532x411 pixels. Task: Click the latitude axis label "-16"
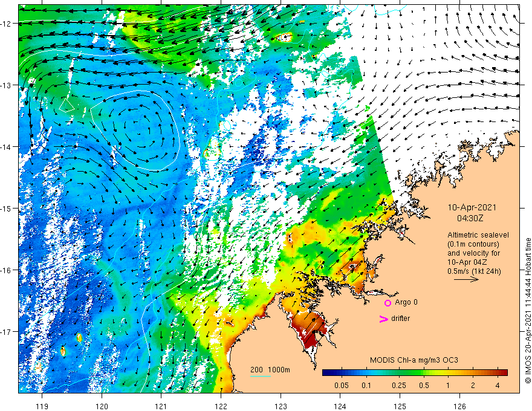coord(7,270)
